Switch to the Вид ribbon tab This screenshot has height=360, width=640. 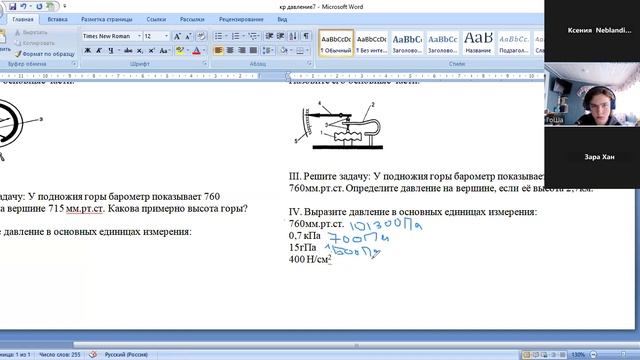pos(282,19)
